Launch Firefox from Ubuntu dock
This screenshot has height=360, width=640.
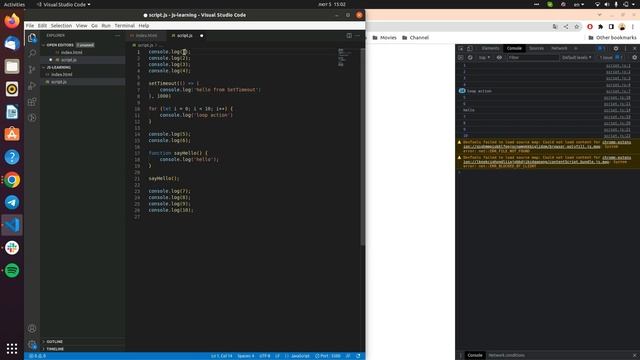(12, 21)
